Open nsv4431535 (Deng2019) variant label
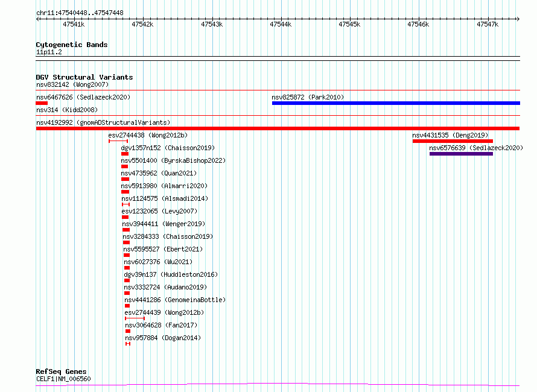 tap(450, 135)
